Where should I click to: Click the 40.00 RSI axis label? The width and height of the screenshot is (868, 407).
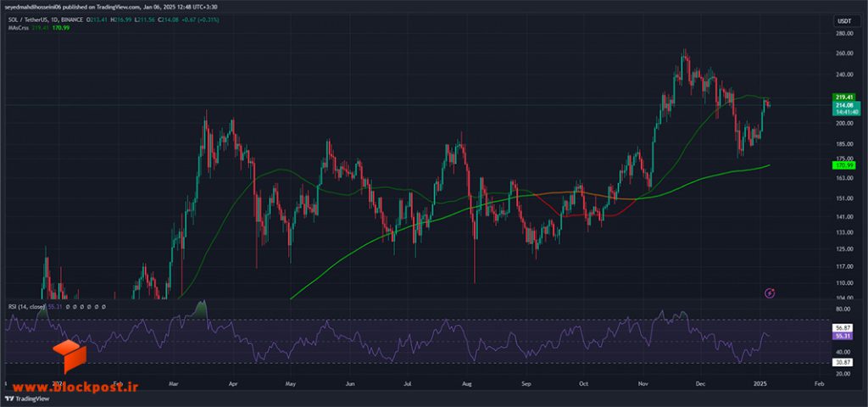click(x=843, y=352)
